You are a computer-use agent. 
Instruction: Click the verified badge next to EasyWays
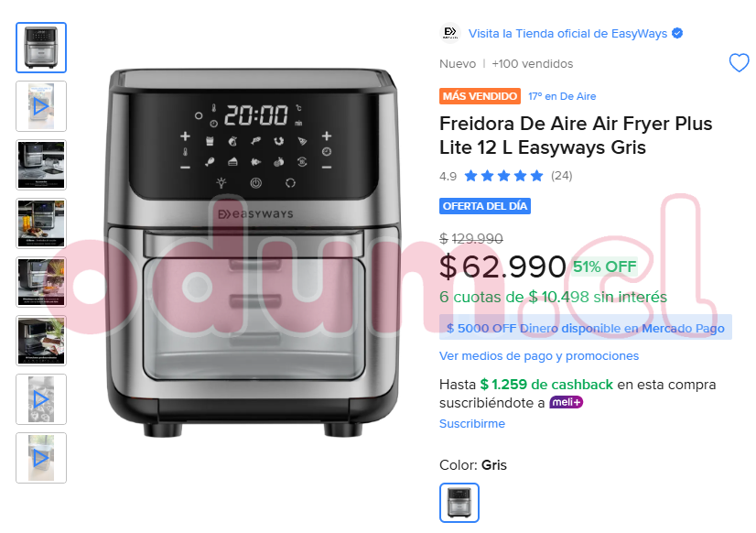tap(677, 33)
